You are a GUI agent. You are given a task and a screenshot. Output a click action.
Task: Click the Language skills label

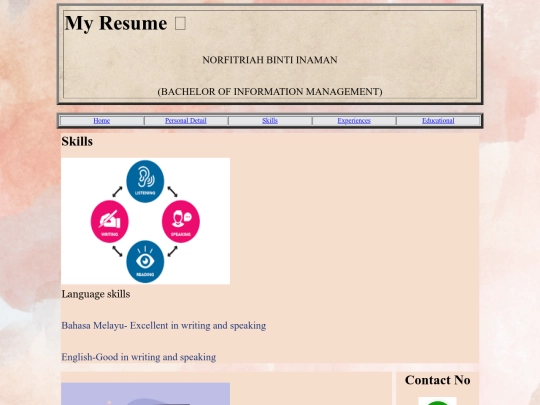click(x=96, y=294)
